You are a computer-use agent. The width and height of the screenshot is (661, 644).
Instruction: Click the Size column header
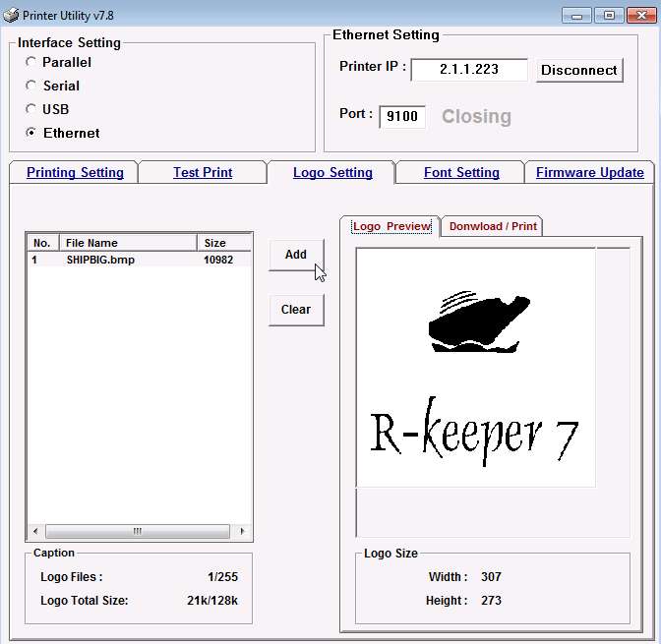224,243
